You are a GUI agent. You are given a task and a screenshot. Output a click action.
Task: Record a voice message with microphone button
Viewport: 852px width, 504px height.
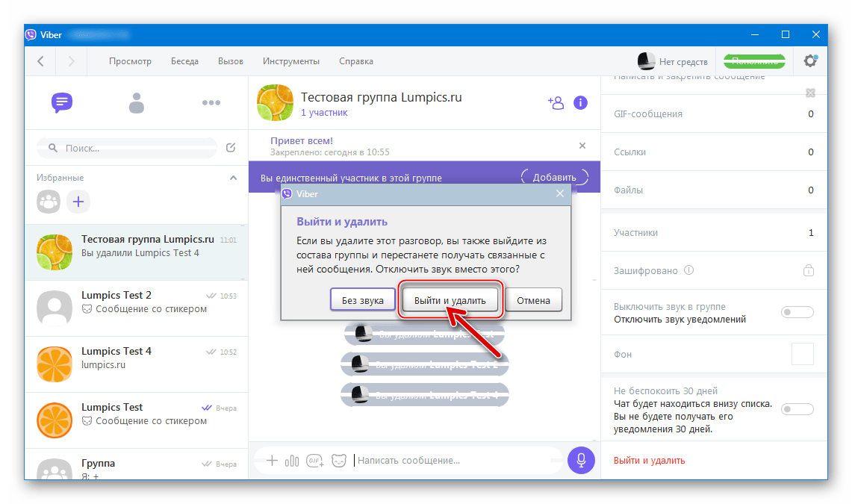[581, 461]
